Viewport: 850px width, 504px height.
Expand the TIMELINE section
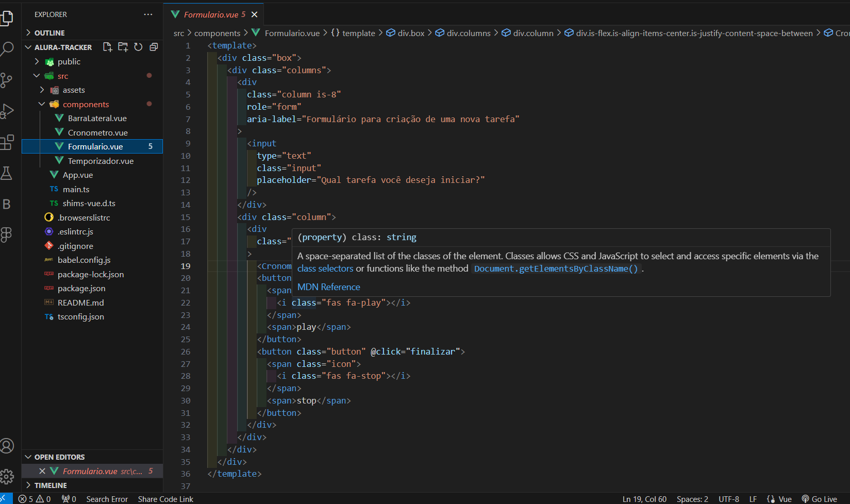tap(92, 485)
